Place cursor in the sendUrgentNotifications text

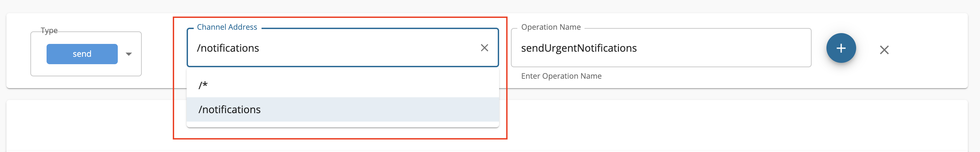click(579, 48)
